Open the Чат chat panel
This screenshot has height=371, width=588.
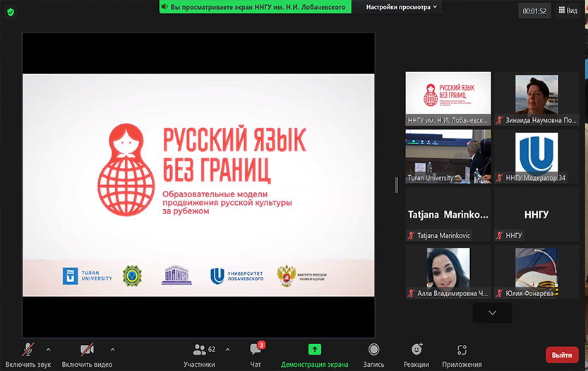[256, 354]
